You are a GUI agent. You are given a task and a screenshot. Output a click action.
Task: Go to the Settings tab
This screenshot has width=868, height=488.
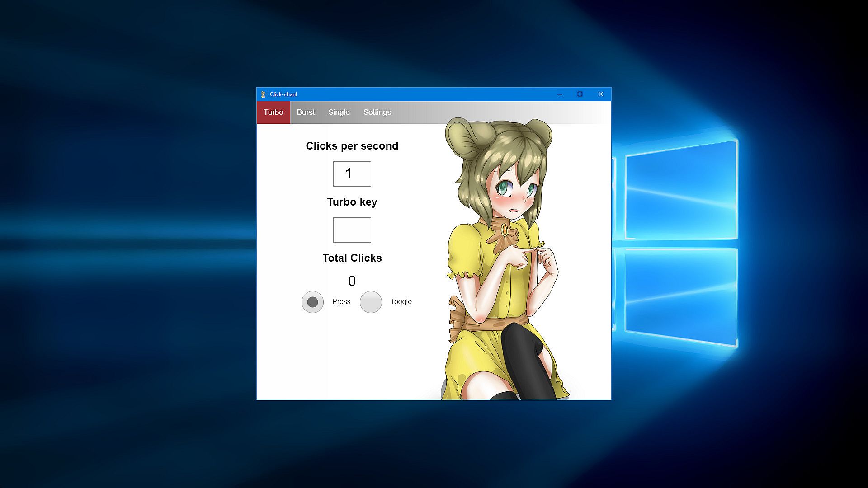pyautogui.click(x=377, y=112)
